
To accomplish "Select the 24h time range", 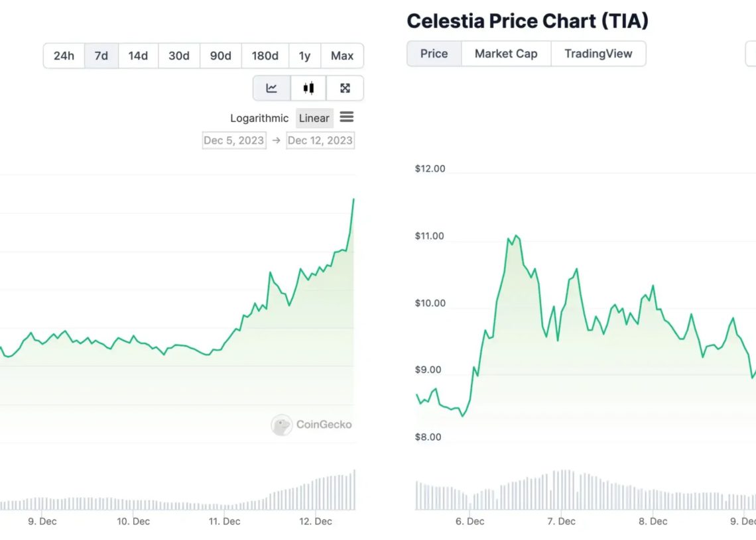I will click(x=64, y=56).
